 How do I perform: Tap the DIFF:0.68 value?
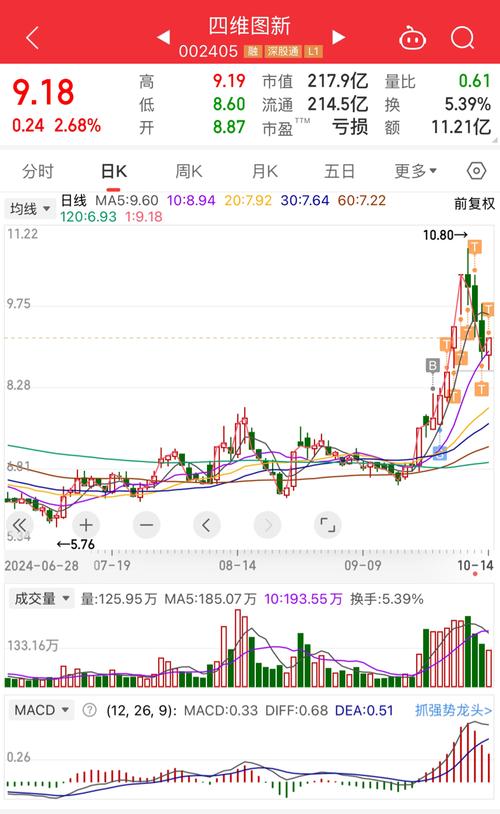[x=296, y=710]
